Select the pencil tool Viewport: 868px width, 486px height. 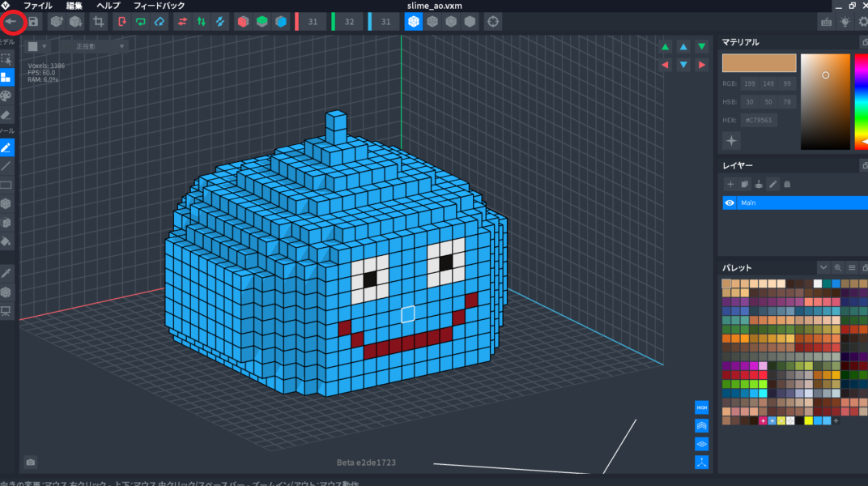[x=6, y=147]
